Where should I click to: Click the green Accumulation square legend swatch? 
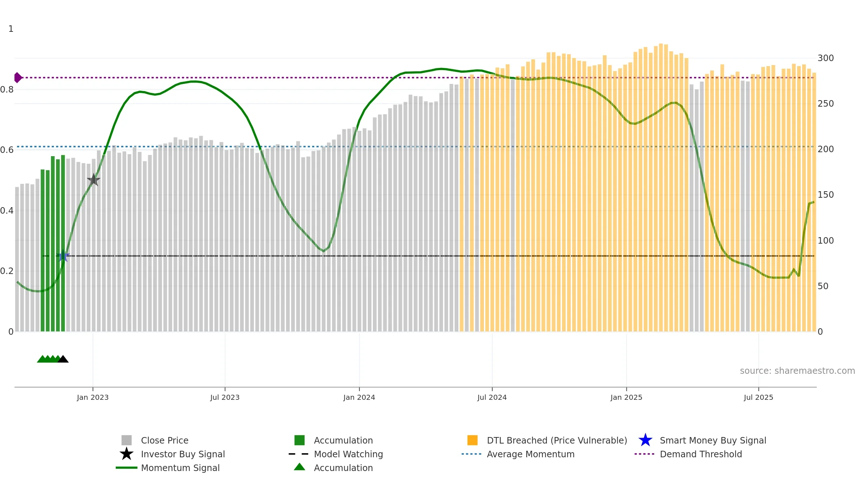click(x=299, y=440)
